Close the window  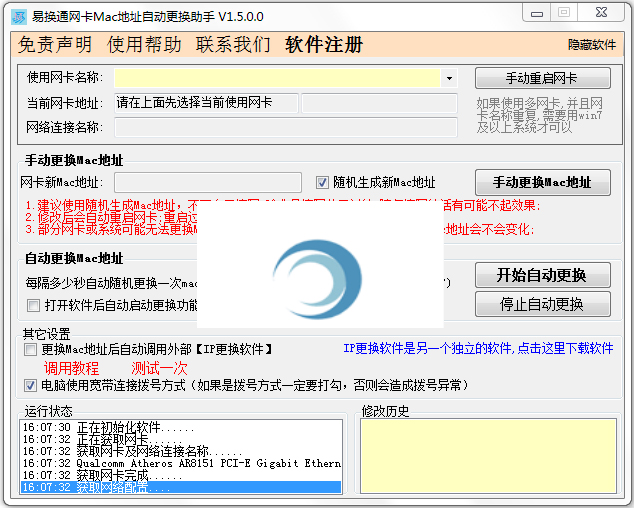point(602,13)
